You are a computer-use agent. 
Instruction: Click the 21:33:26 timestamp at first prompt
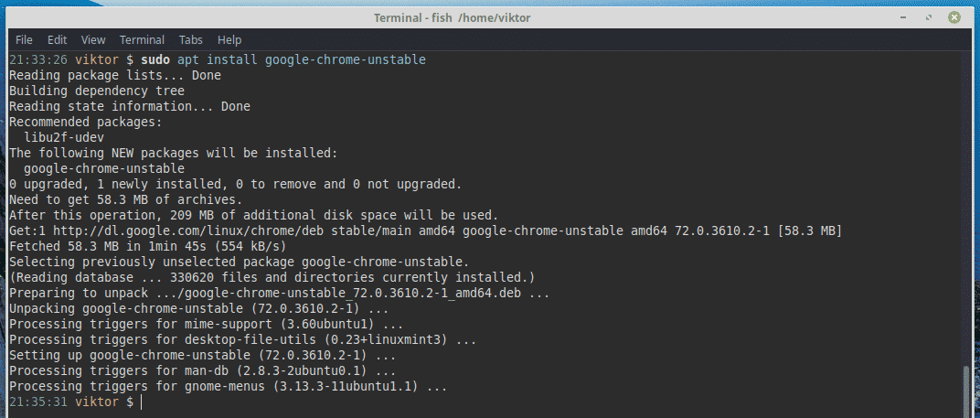coord(37,59)
